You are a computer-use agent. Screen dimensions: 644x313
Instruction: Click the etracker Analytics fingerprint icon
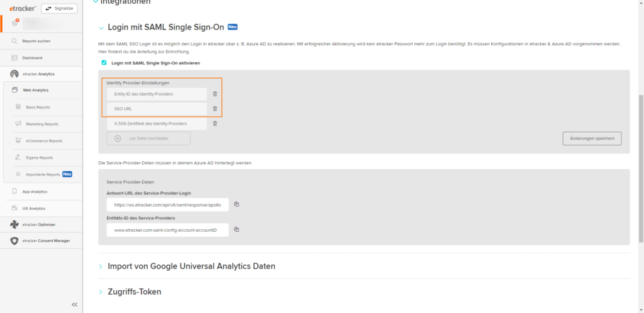(14, 74)
